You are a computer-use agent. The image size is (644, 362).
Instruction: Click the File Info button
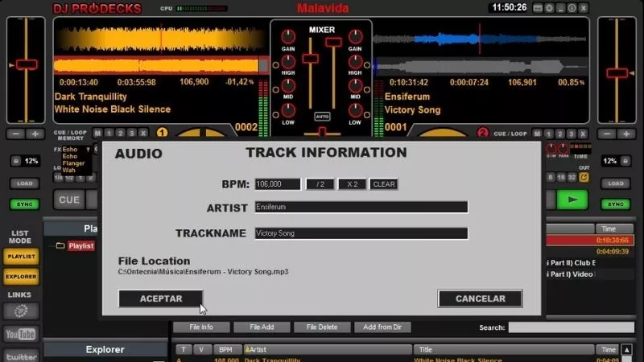201,327
